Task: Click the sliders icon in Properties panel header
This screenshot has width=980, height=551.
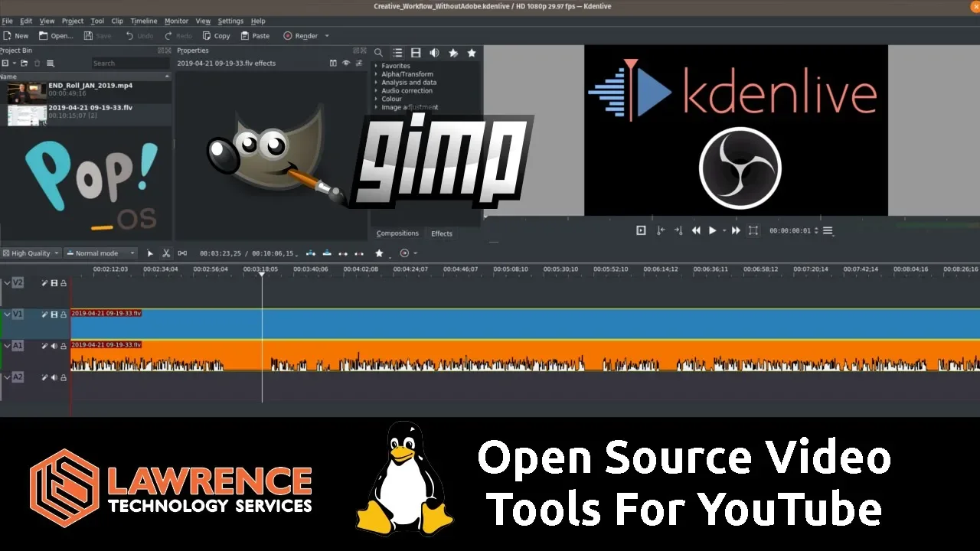Action: point(359,63)
